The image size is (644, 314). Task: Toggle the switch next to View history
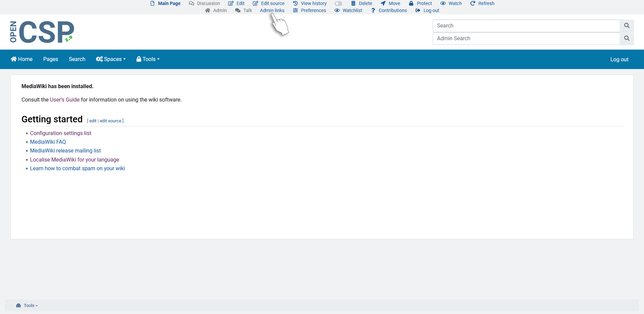tap(338, 4)
